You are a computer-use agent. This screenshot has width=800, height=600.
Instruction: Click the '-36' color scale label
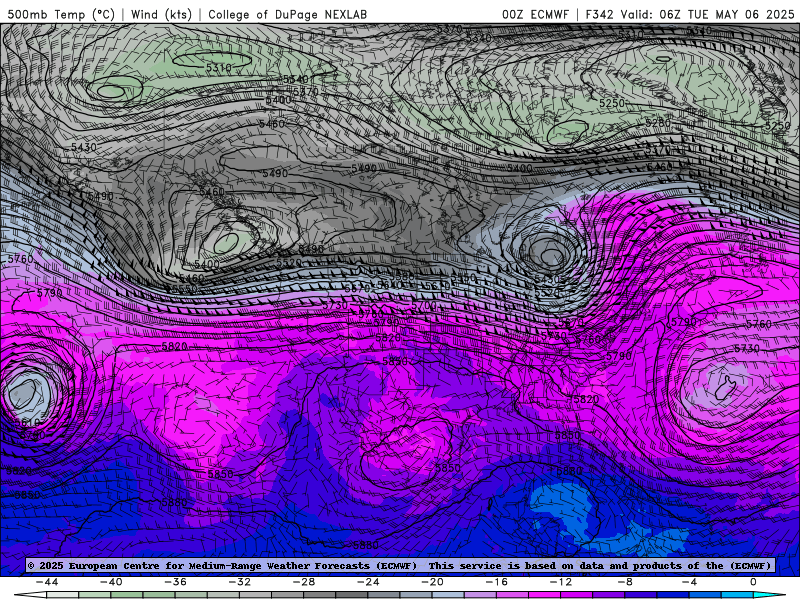point(176,582)
